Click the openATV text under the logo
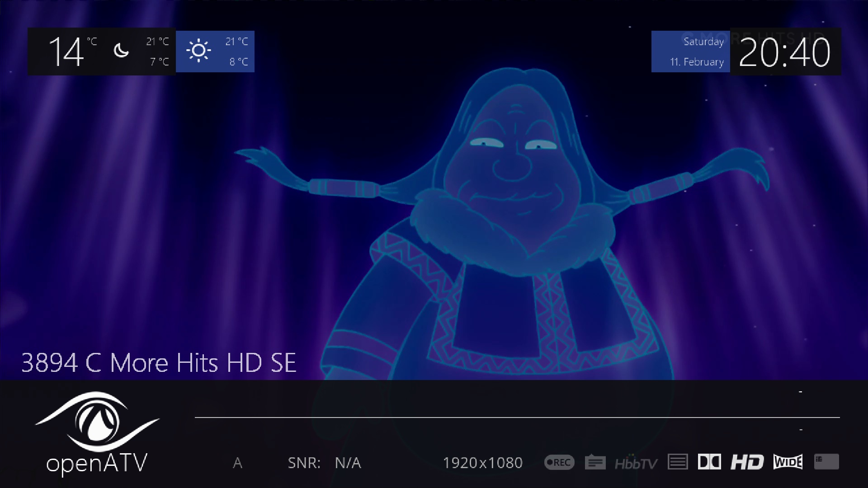This screenshot has width=868, height=488. (x=97, y=464)
